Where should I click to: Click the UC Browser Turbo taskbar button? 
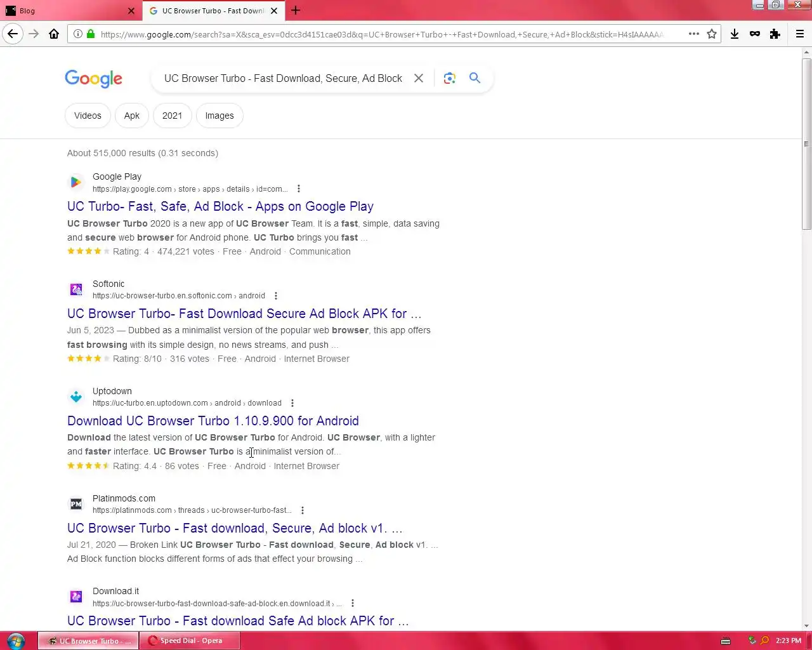pyautogui.click(x=88, y=640)
